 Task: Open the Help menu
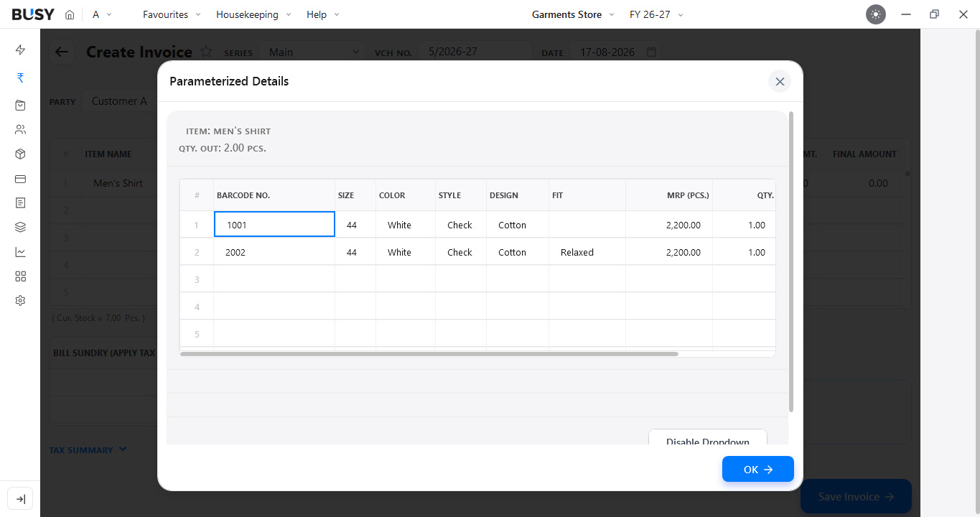(x=323, y=14)
